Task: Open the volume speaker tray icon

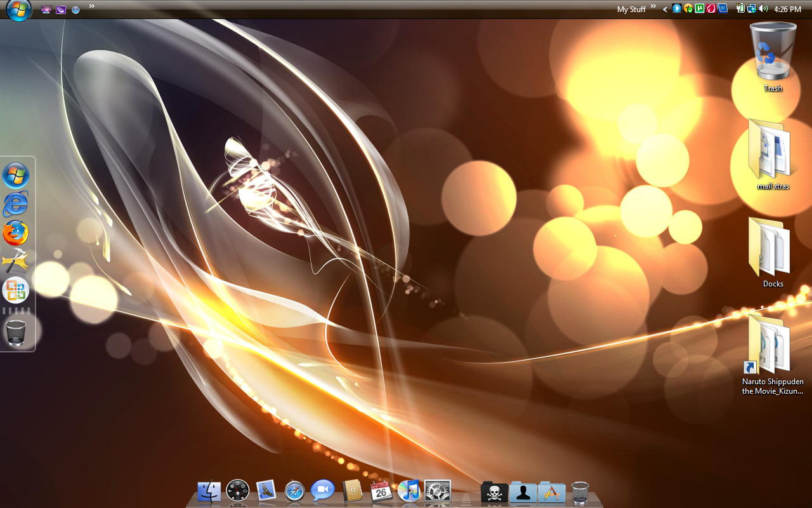Action: [x=763, y=9]
